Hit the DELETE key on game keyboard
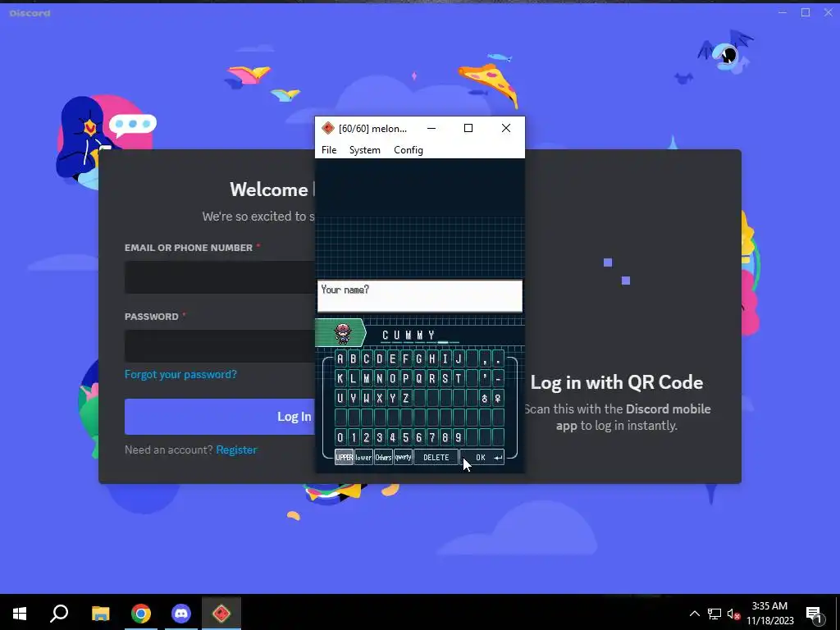840x630 pixels. 436,457
